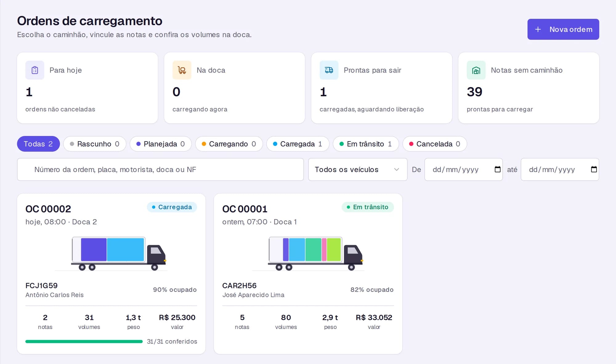Image resolution: width=616 pixels, height=364 pixels.
Task: Filter orders by Carregada status
Action: pos(298,144)
